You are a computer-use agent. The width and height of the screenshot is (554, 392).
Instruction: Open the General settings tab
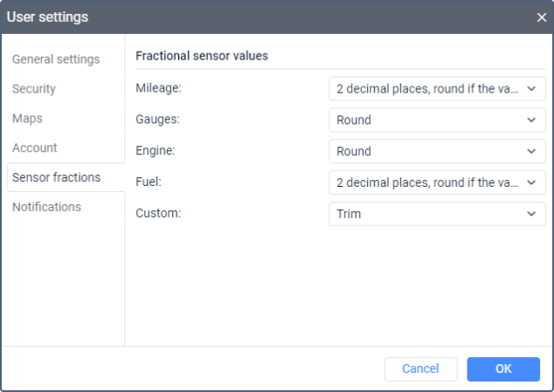coord(56,59)
